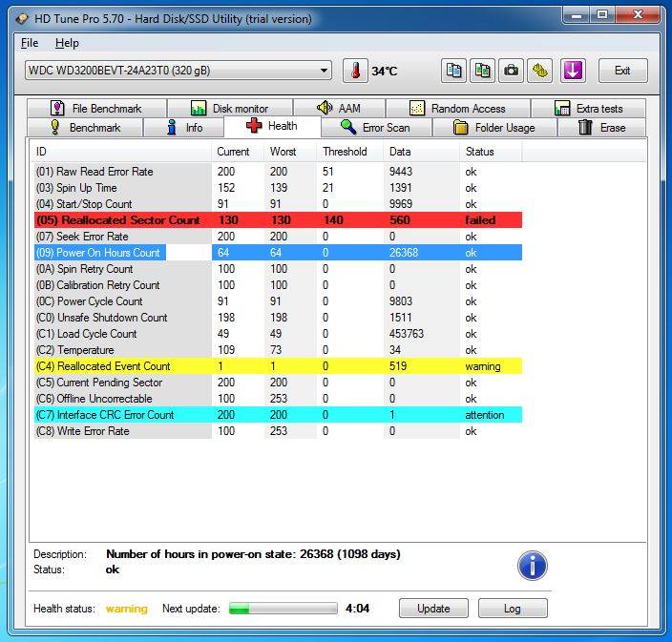
Task: Switch to the Disk monitor tab
Action: tap(230, 109)
